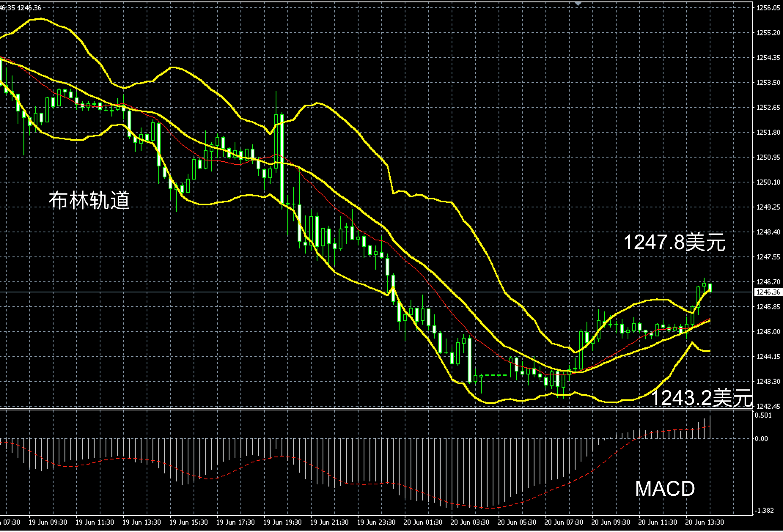
Task: Click the 19 Jun 19:30 time label
Action: (x=282, y=522)
